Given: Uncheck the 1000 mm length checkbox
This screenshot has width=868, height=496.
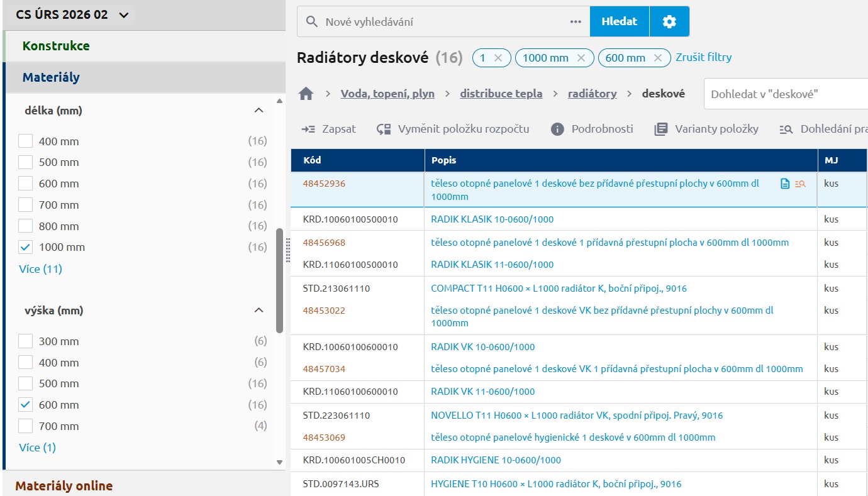Looking at the screenshot, I should (25, 247).
